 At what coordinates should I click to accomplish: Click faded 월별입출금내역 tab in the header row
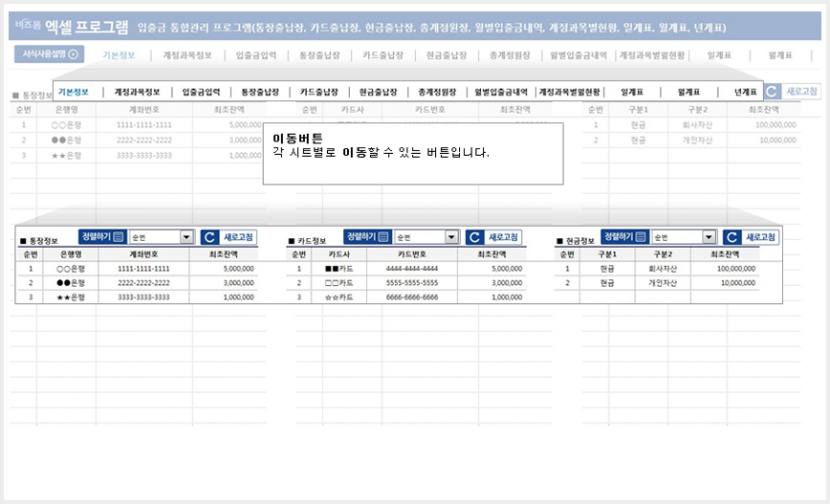tap(578, 55)
